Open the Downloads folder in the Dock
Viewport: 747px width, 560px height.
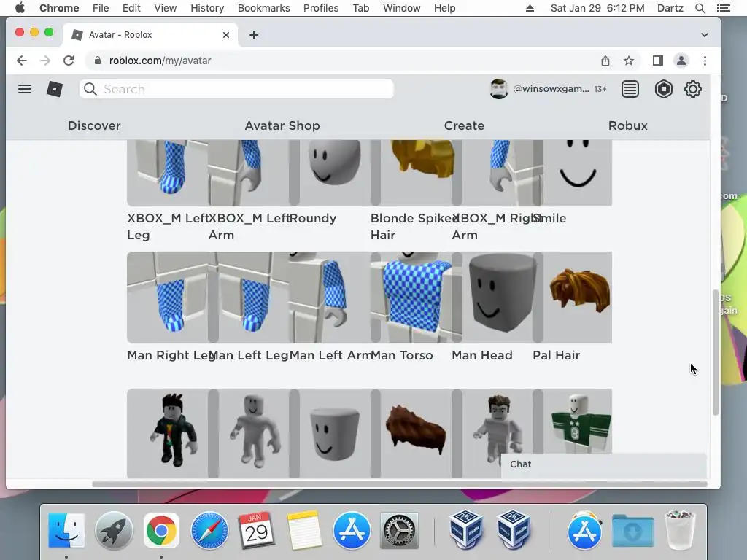[x=632, y=530]
